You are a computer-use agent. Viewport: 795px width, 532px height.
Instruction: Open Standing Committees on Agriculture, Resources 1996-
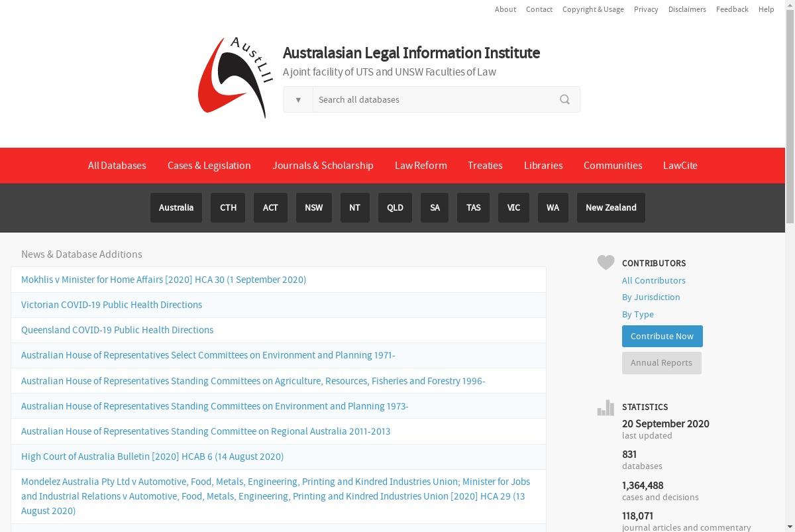(253, 381)
